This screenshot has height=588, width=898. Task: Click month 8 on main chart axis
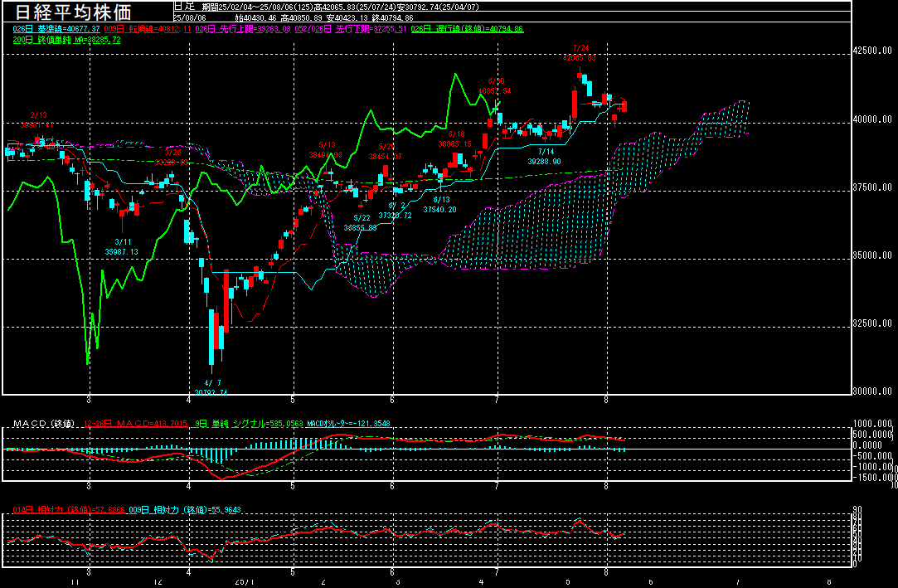click(606, 400)
